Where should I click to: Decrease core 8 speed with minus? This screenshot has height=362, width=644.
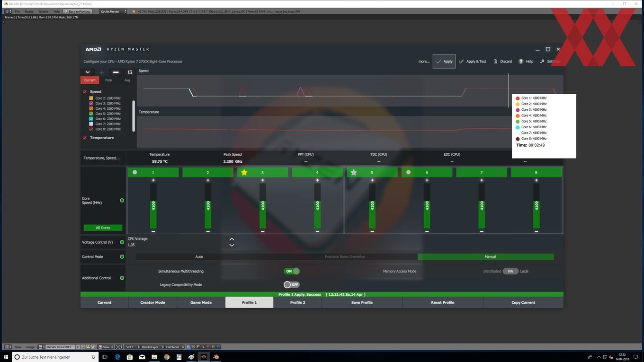tap(536, 231)
